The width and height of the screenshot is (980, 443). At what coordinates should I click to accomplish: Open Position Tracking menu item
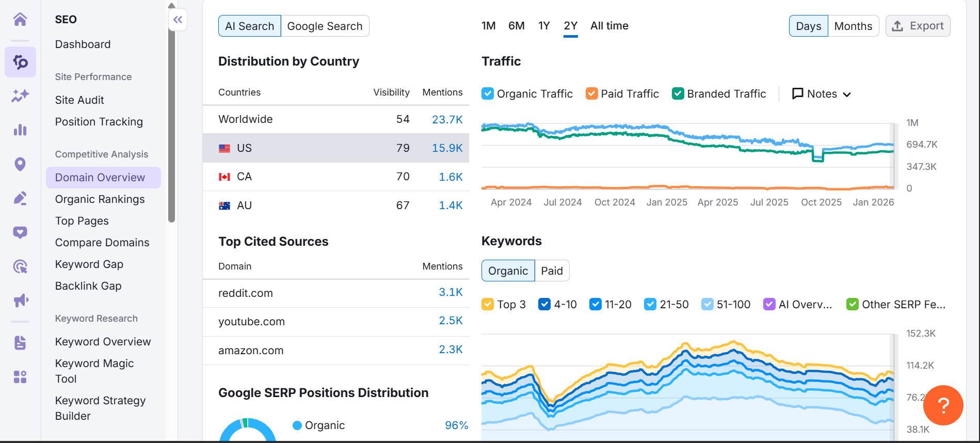point(99,122)
